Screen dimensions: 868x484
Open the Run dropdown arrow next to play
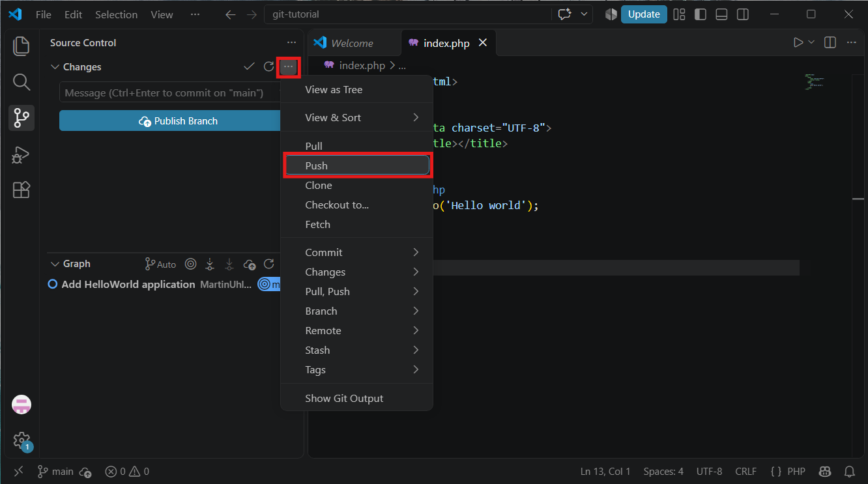pos(811,42)
